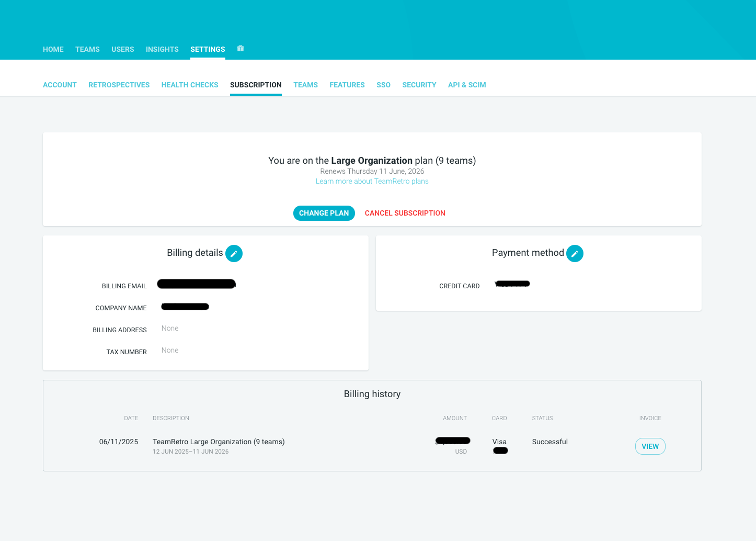Click the 'CARD' column header
The width and height of the screenshot is (756, 541).
click(x=499, y=418)
